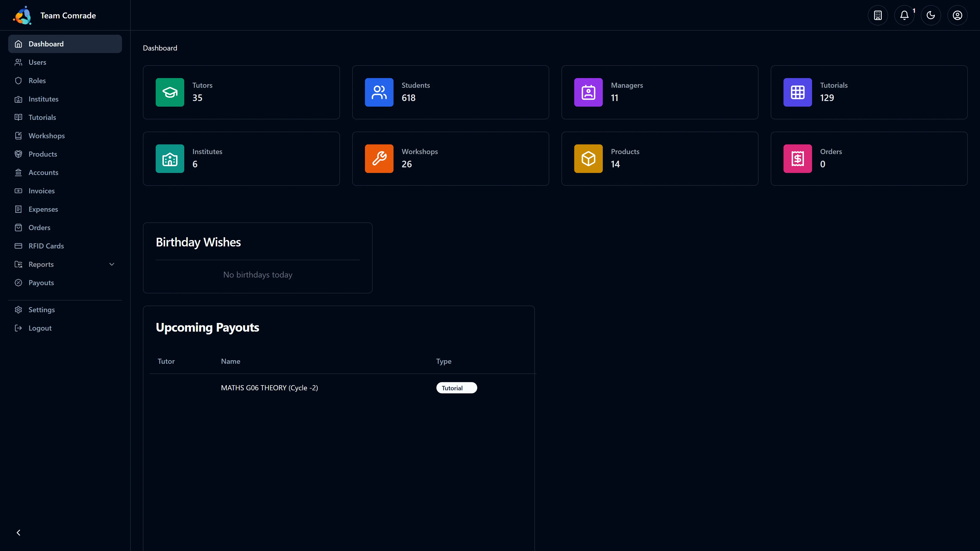This screenshot has height=551, width=980.
Task: Expand the Reports submenu chevron
Action: point(112,264)
